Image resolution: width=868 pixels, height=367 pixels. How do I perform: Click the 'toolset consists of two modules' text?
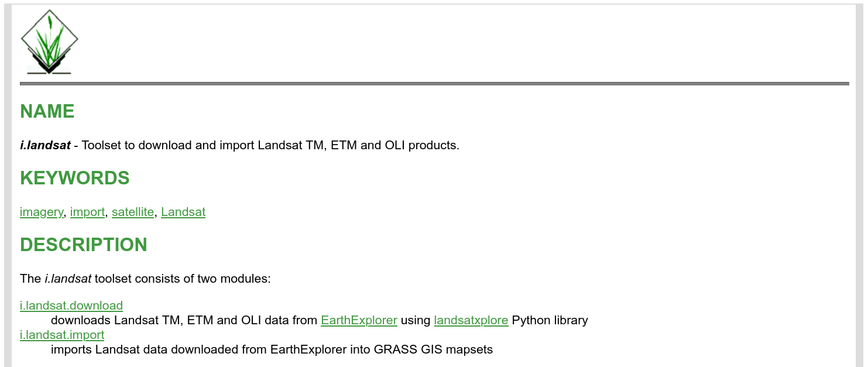pos(183,279)
